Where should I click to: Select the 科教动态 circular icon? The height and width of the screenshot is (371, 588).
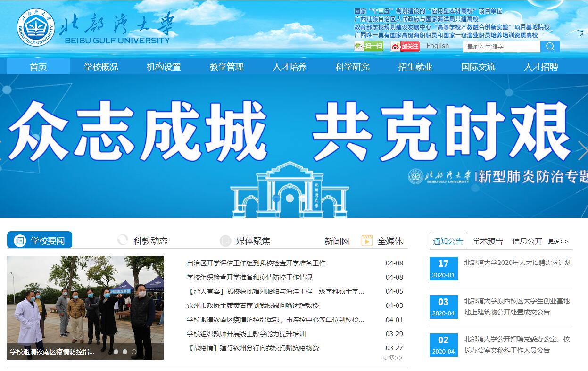coord(123,240)
